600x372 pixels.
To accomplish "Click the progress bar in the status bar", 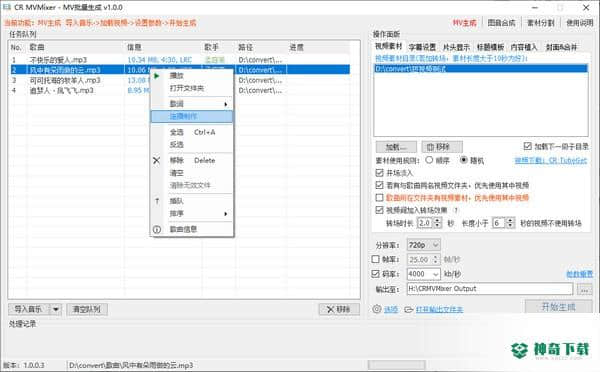I will coord(396,365).
